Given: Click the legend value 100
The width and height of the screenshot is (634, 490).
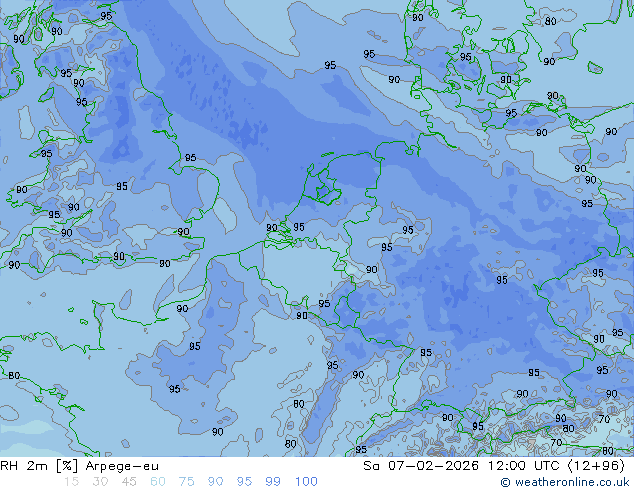Looking at the screenshot, I should 306,482.
